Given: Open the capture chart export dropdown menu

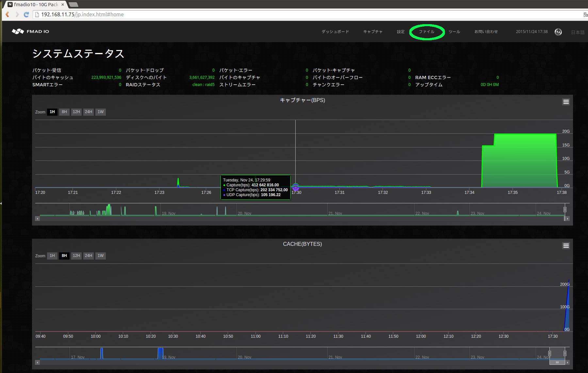Looking at the screenshot, I should click(x=566, y=102).
